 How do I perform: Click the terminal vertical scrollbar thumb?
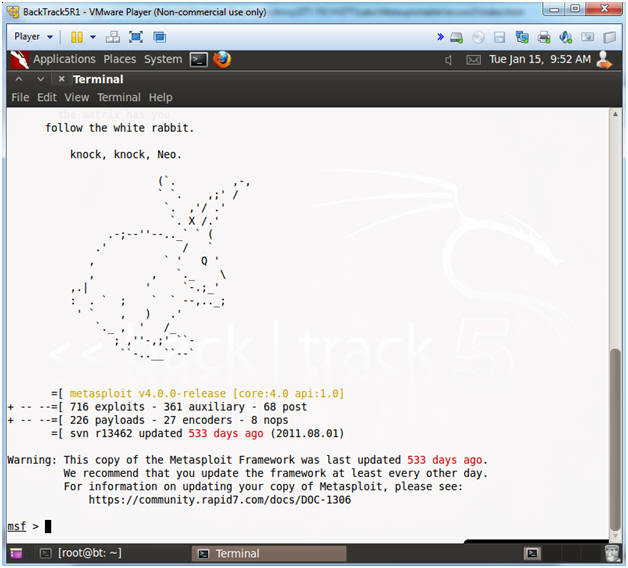tap(615, 439)
